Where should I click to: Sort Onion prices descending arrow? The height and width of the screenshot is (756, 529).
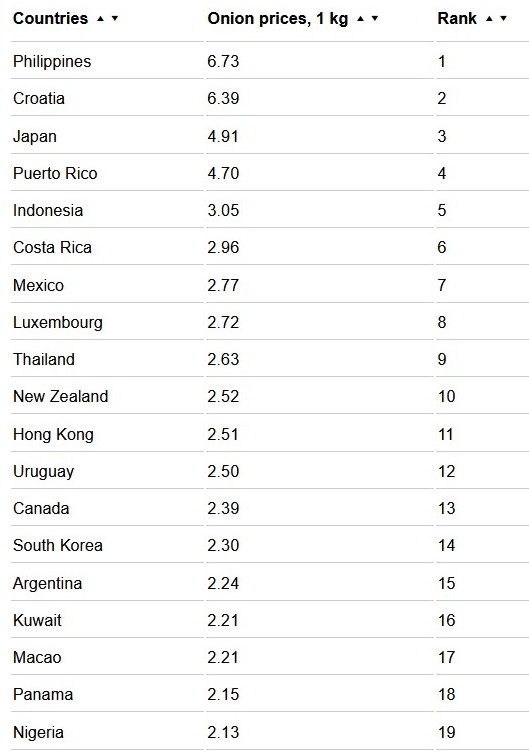[x=375, y=19]
